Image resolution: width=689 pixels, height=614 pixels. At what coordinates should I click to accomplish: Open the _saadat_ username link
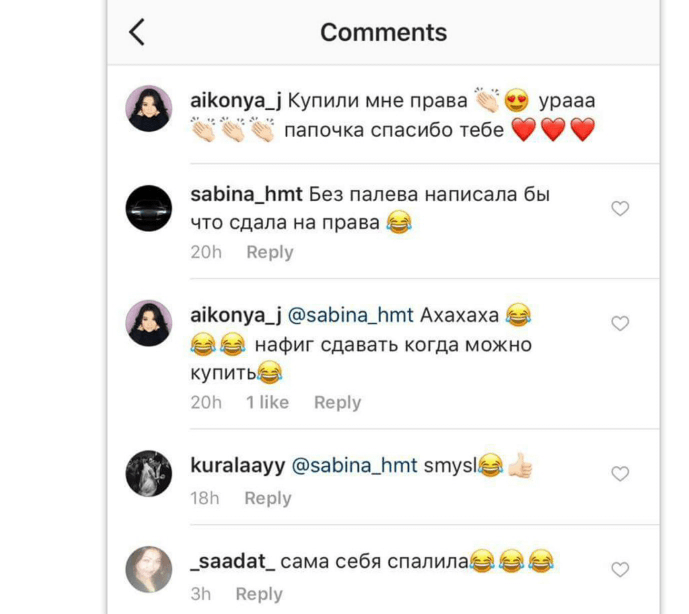click(232, 562)
